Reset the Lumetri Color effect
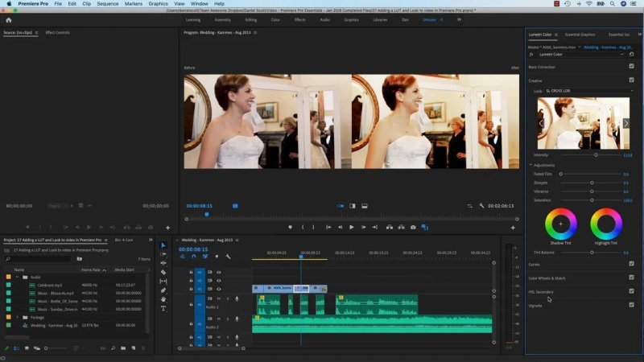 (x=632, y=54)
